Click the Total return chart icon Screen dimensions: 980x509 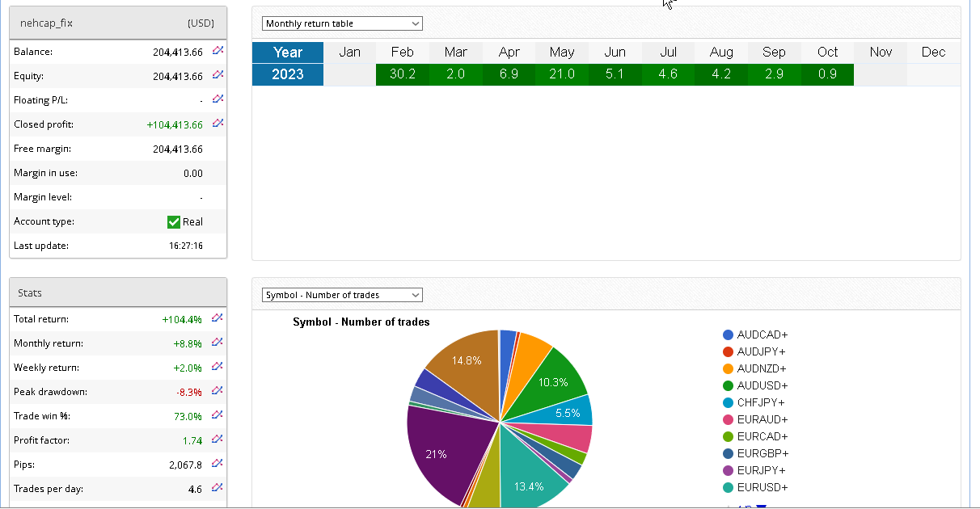(217, 318)
